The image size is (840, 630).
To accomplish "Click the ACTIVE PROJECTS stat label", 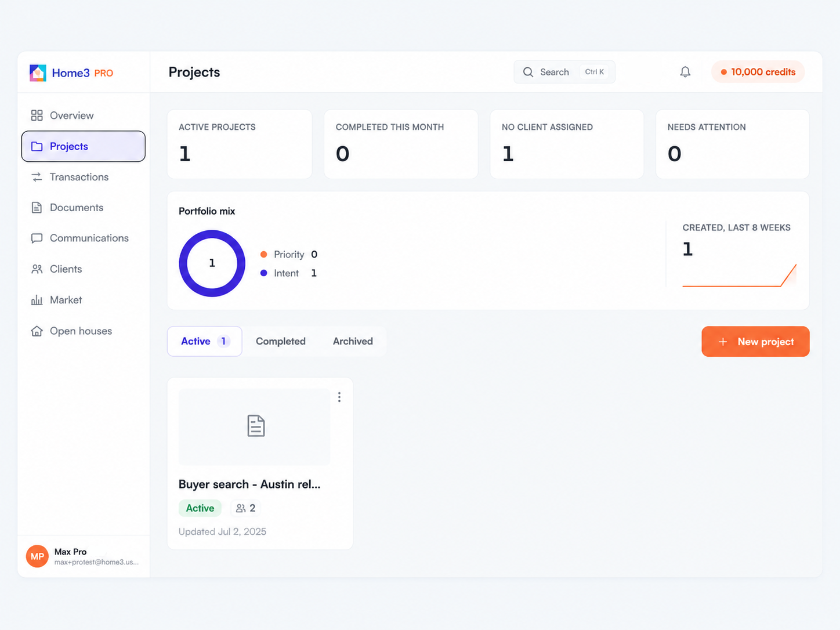I will tap(217, 127).
